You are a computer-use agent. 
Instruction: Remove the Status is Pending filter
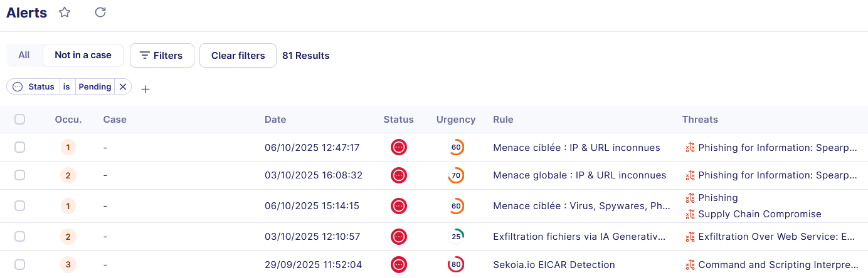[x=123, y=87]
